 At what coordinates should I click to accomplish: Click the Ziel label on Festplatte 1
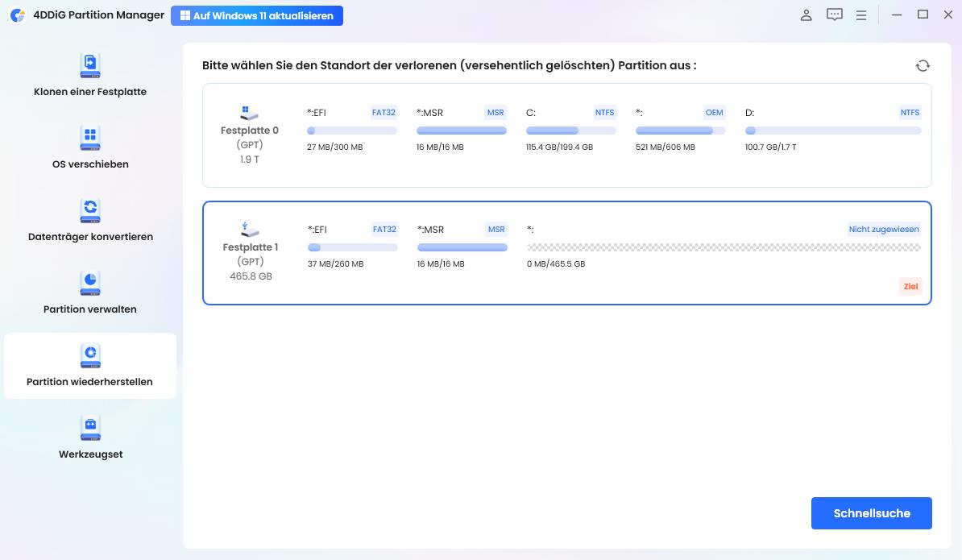(x=910, y=286)
